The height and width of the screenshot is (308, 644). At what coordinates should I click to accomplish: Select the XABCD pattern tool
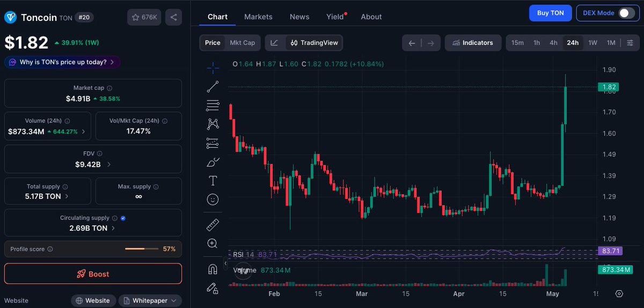pyautogui.click(x=213, y=124)
